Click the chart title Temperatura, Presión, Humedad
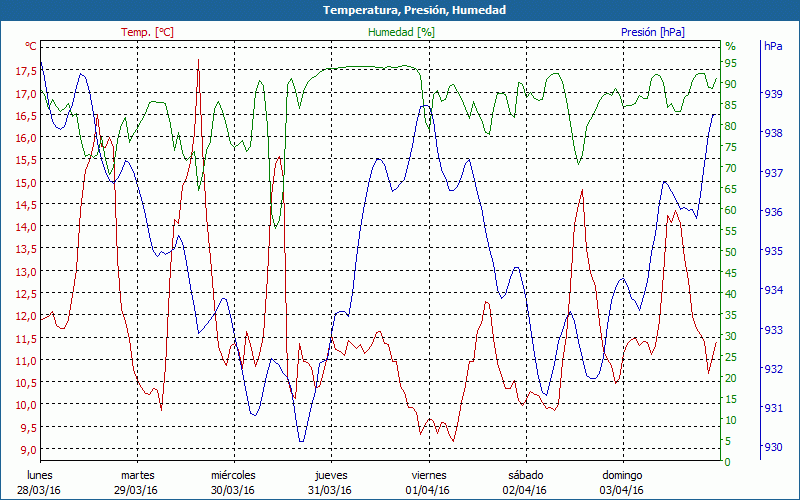800x500 pixels. [400, 10]
